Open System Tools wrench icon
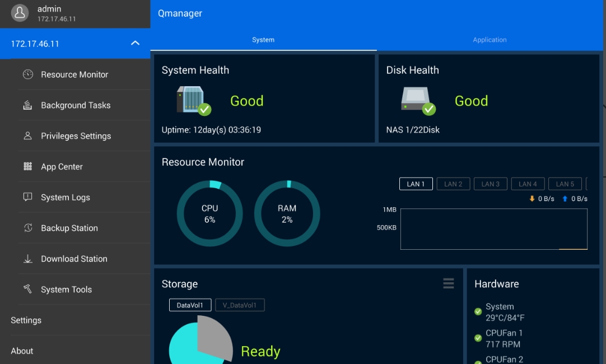 27,290
